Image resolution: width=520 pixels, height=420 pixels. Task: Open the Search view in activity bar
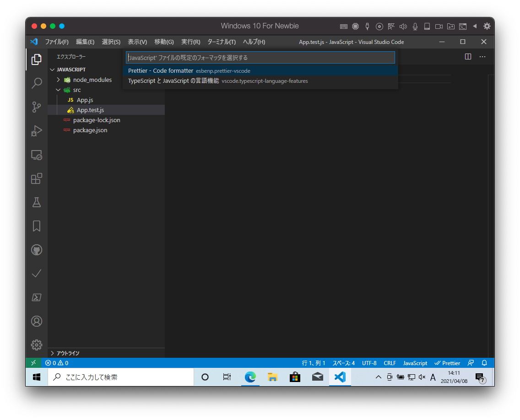[37, 83]
